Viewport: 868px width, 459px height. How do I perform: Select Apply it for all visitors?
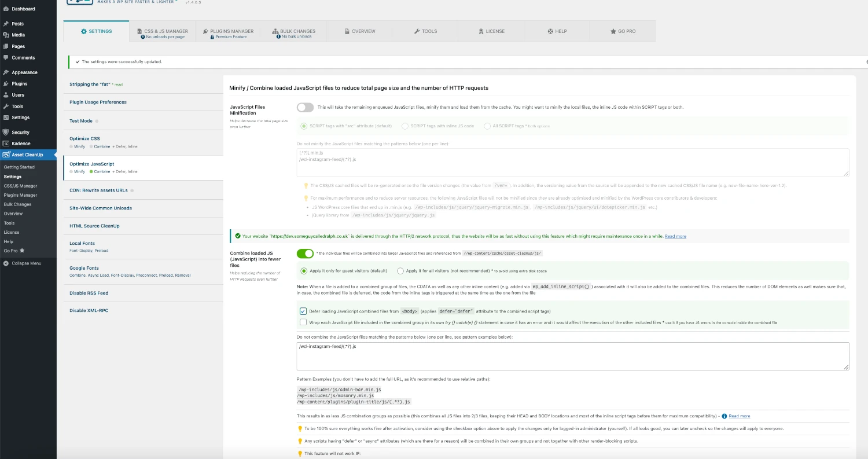[400, 271]
